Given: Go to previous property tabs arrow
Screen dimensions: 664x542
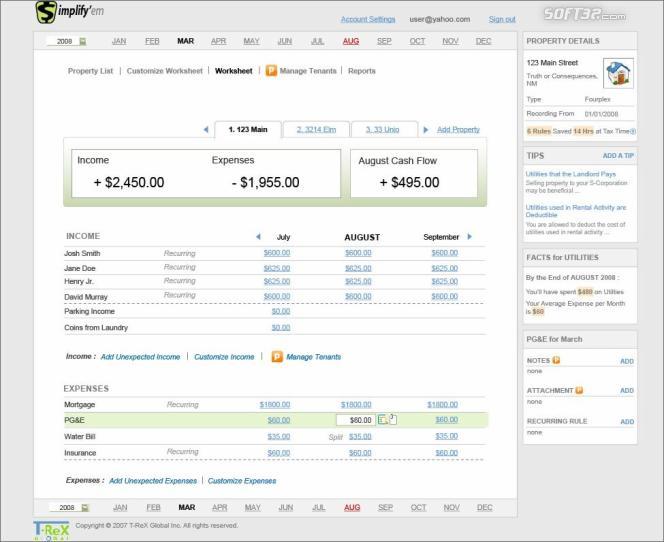Looking at the screenshot, I should (x=206, y=130).
